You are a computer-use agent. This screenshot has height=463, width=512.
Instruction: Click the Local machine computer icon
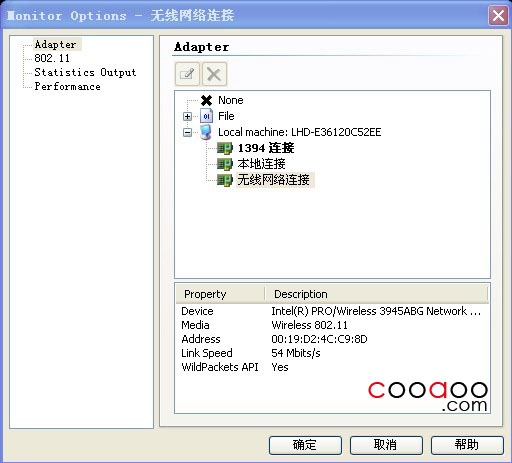click(x=206, y=132)
